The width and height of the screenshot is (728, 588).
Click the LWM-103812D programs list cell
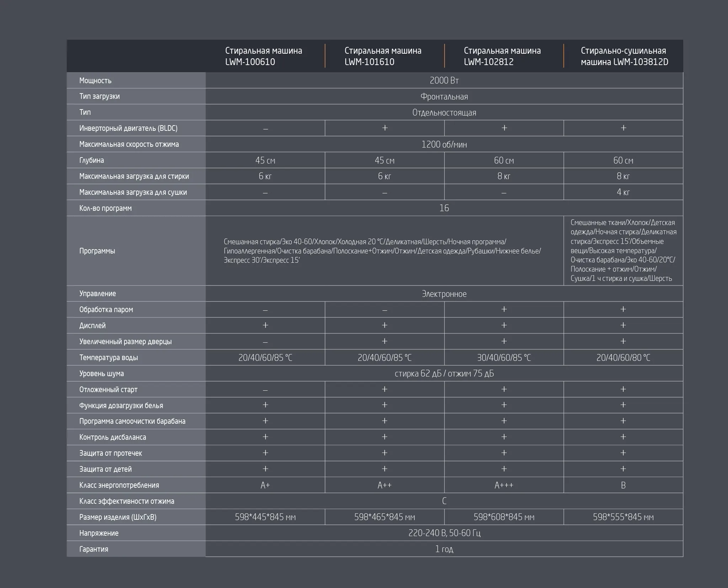[x=623, y=251]
